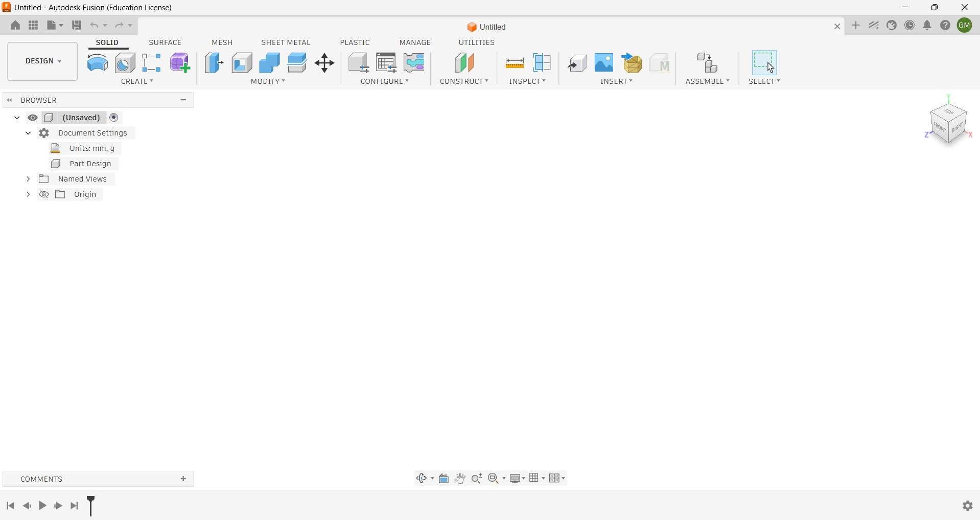This screenshot has height=520, width=980.
Task: Toggle the Zoom tool in navigation bar
Action: pos(477,479)
